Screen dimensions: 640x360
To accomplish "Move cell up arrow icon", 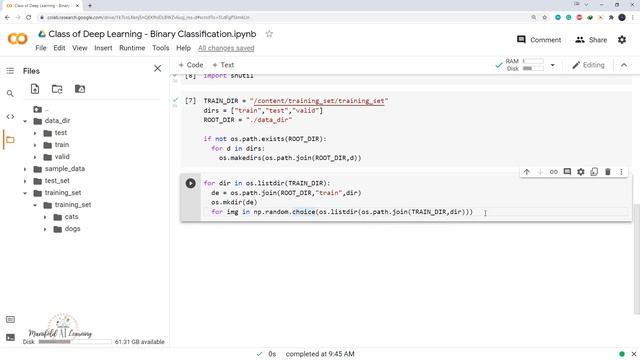I will 527,172.
